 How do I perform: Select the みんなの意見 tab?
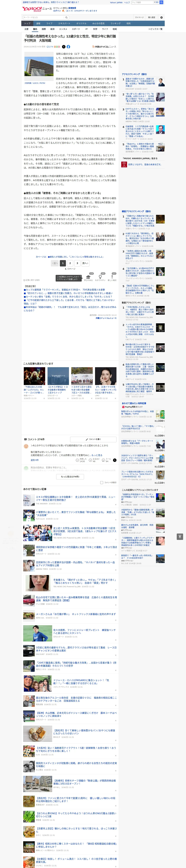click(x=99, y=23)
